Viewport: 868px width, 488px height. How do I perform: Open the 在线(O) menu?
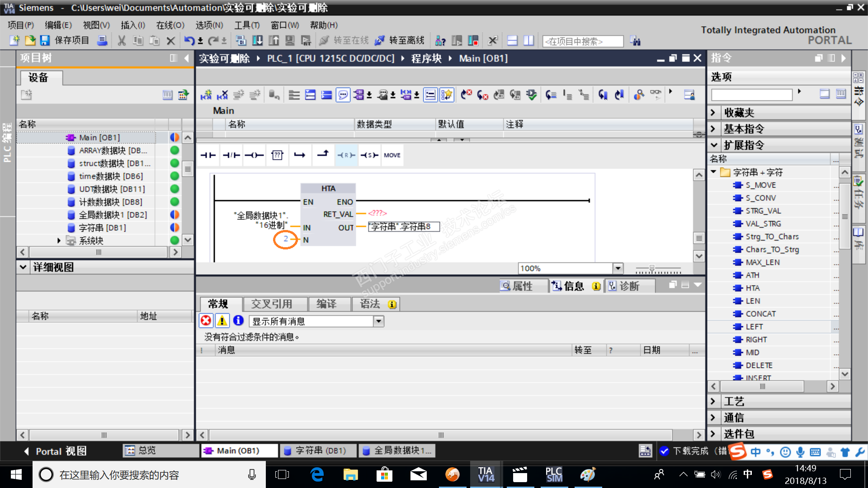tap(170, 25)
